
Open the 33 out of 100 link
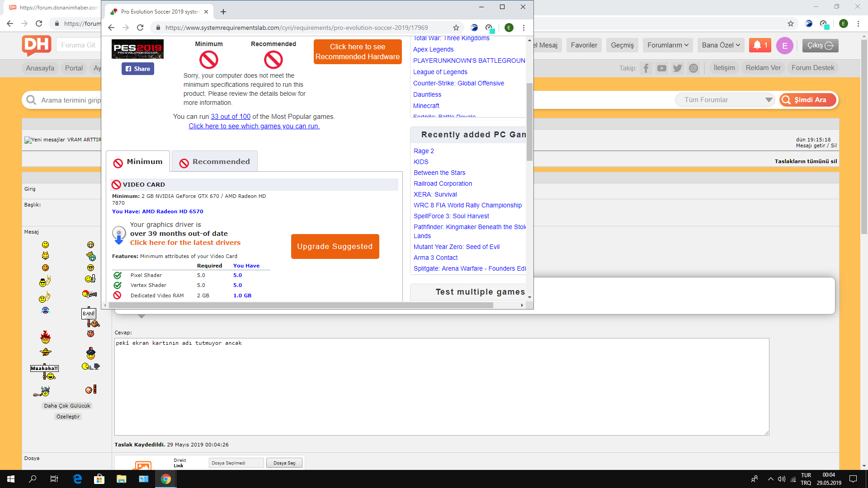coord(231,117)
